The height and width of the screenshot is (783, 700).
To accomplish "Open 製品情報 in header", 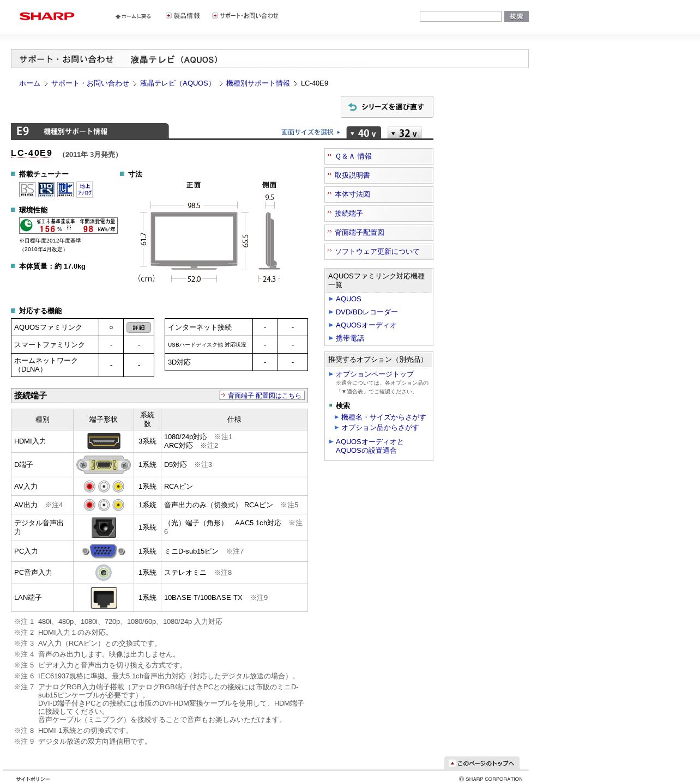I will pyautogui.click(x=183, y=16).
